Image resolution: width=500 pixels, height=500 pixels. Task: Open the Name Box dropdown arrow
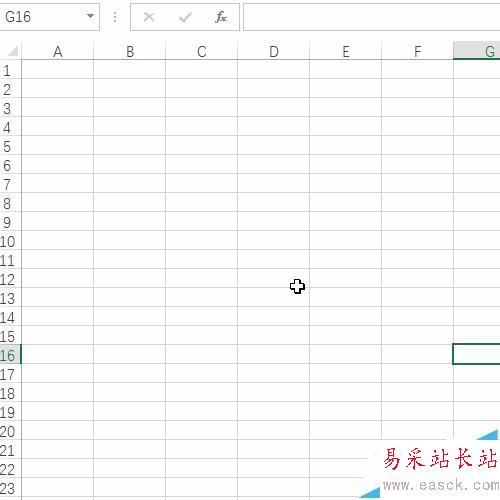pyautogui.click(x=90, y=16)
